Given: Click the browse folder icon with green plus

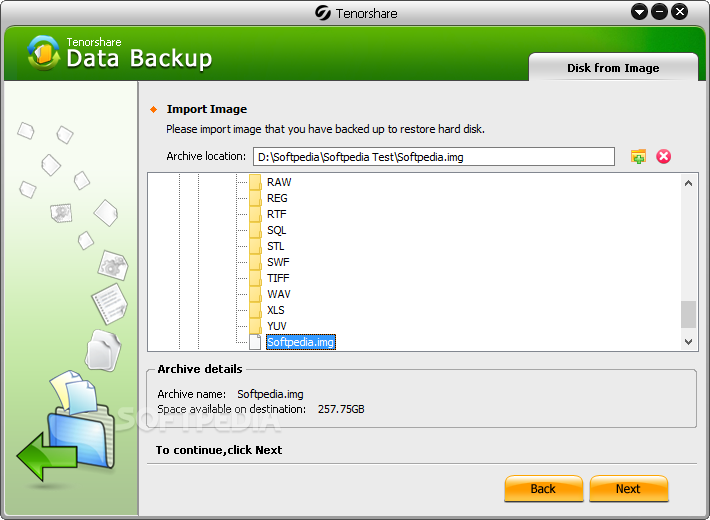Looking at the screenshot, I should click(x=638, y=157).
